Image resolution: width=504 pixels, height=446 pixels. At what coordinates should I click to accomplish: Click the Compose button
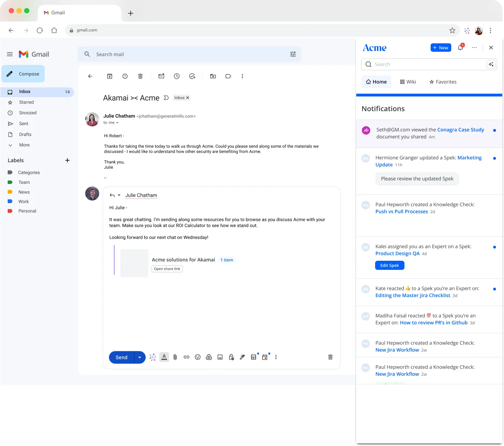tap(23, 74)
